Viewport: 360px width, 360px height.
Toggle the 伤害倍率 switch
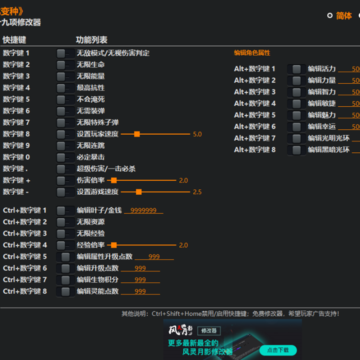65,180
